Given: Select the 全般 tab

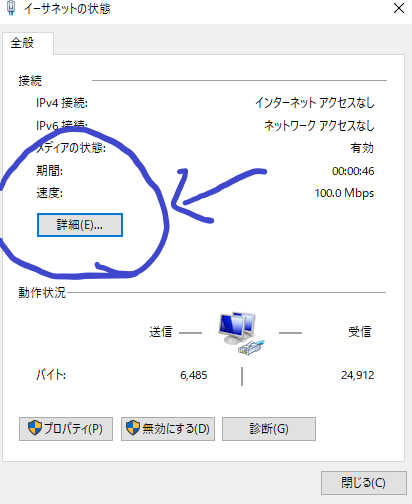Looking at the screenshot, I should (22, 43).
